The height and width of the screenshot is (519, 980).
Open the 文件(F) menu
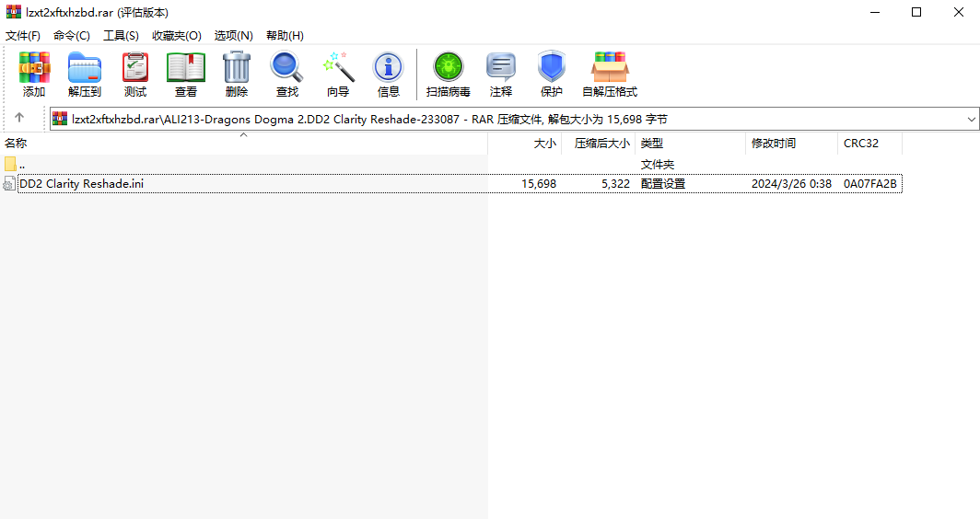(23, 35)
